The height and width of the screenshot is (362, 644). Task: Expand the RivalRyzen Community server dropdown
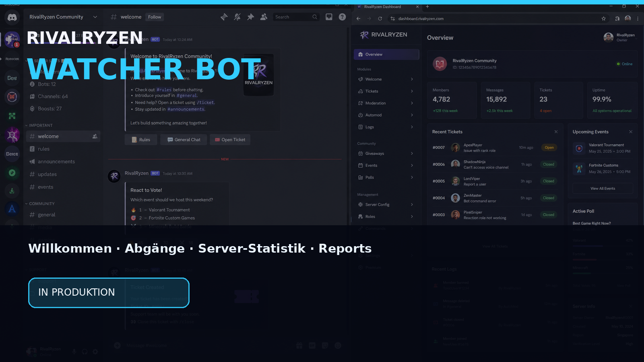[95, 17]
